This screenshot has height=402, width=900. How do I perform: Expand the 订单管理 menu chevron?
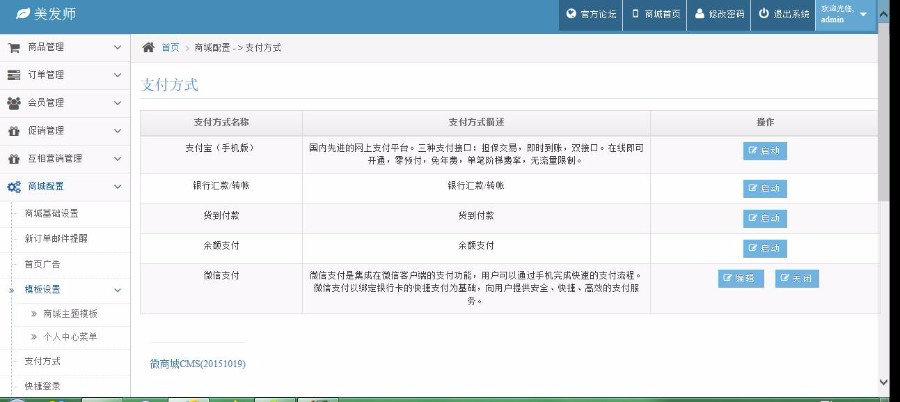(118, 75)
